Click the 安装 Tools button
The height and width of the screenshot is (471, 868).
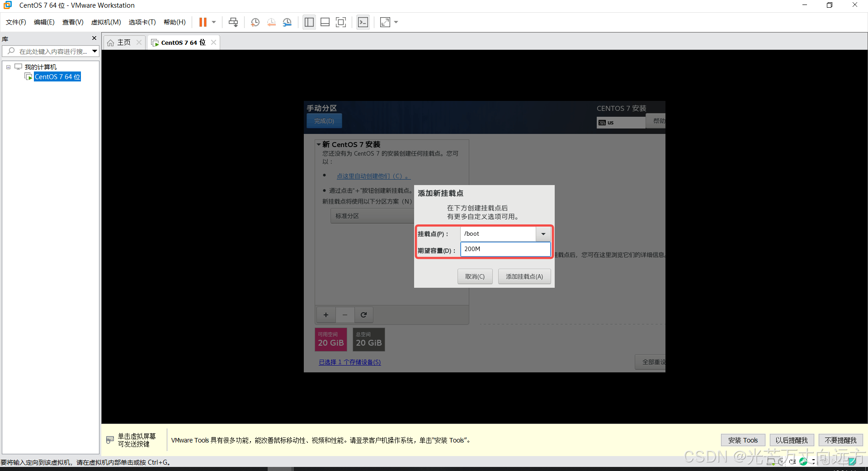click(x=743, y=440)
